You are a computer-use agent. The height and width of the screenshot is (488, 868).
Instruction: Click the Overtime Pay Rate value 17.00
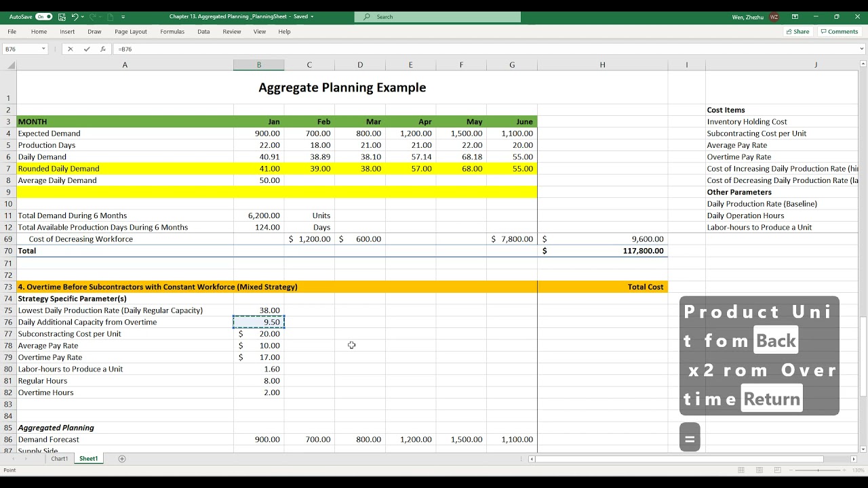[x=258, y=357]
